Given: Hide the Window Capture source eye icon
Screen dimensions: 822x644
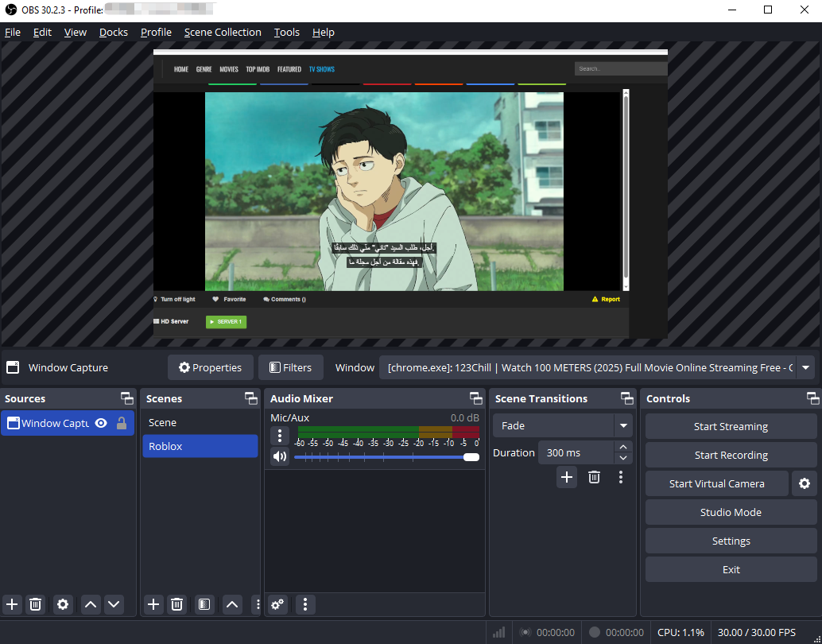Looking at the screenshot, I should (x=101, y=423).
